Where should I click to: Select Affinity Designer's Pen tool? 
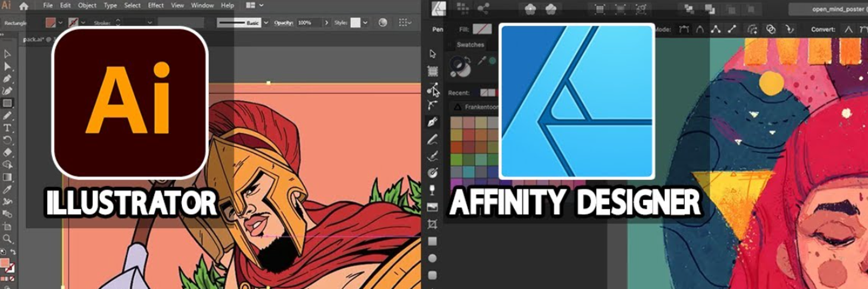(x=432, y=122)
